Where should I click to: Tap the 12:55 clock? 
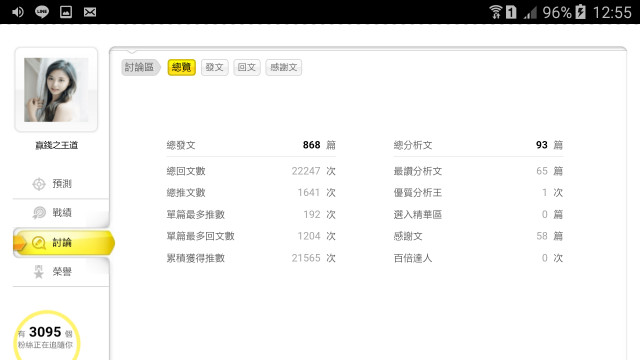[x=612, y=12]
